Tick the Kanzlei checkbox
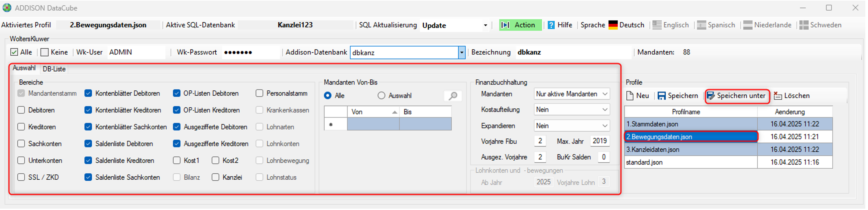 coord(216,177)
